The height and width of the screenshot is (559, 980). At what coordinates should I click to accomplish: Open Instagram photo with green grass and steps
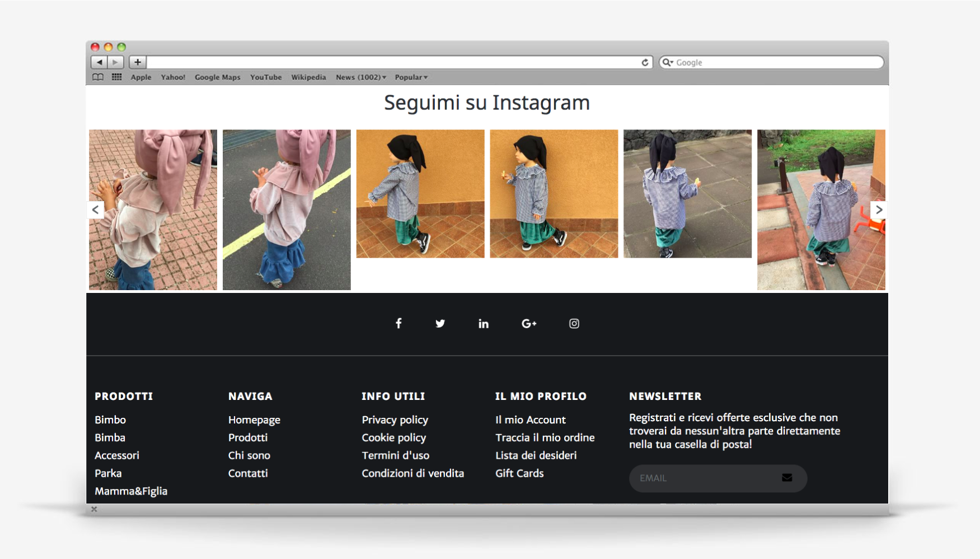821,210
